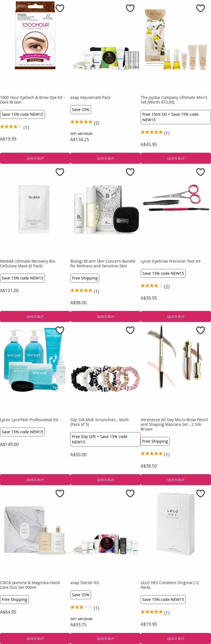Click star rating of asap Starter Kit

(x=81, y=607)
